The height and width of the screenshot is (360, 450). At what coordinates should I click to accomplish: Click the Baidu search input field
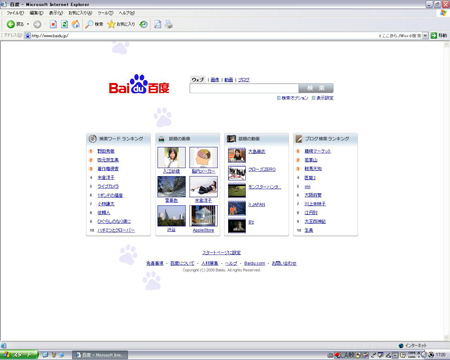click(244, 88)
